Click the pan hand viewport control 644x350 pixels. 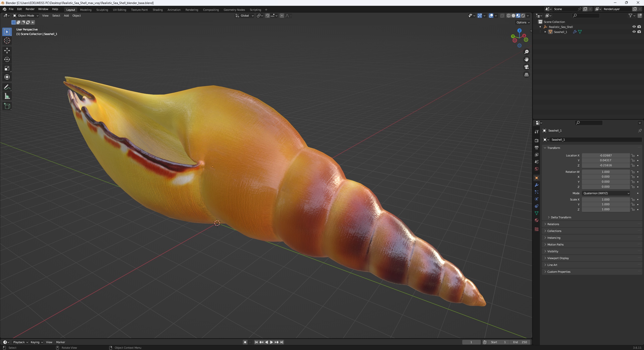tap(526, 59)
